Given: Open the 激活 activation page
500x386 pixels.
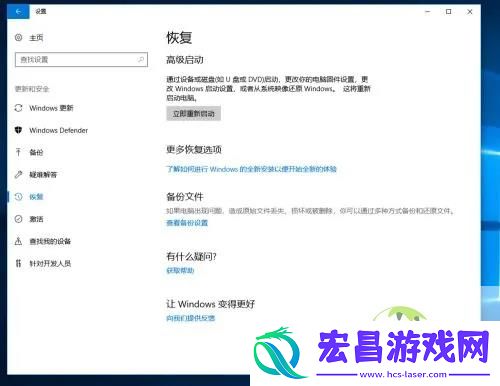Looking at the screenshot, I should tap(36, 219).
